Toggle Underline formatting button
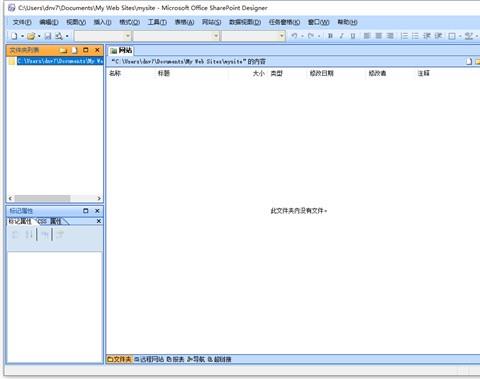The width and height of the screenshot is (480, 379). (x=353, y=36)
